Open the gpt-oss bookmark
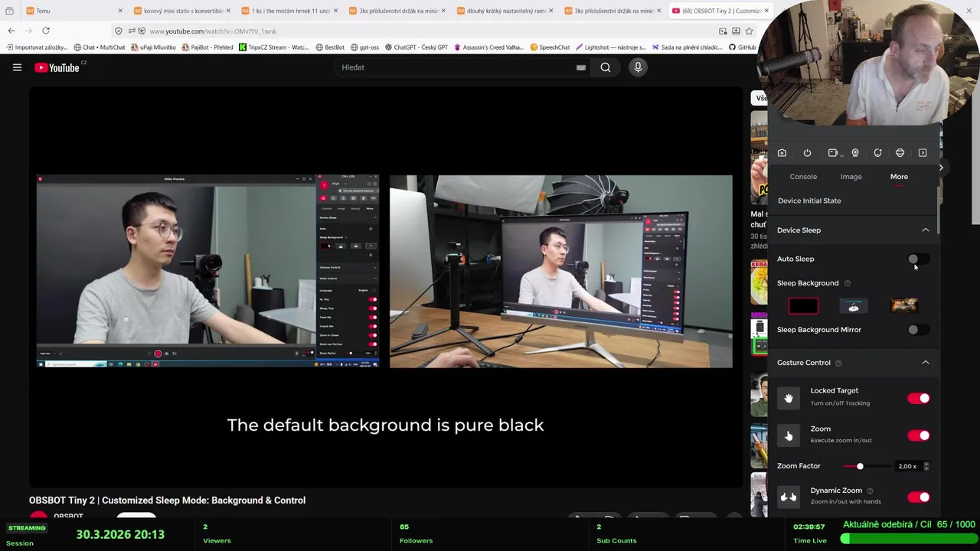 (x=365, y=47)
